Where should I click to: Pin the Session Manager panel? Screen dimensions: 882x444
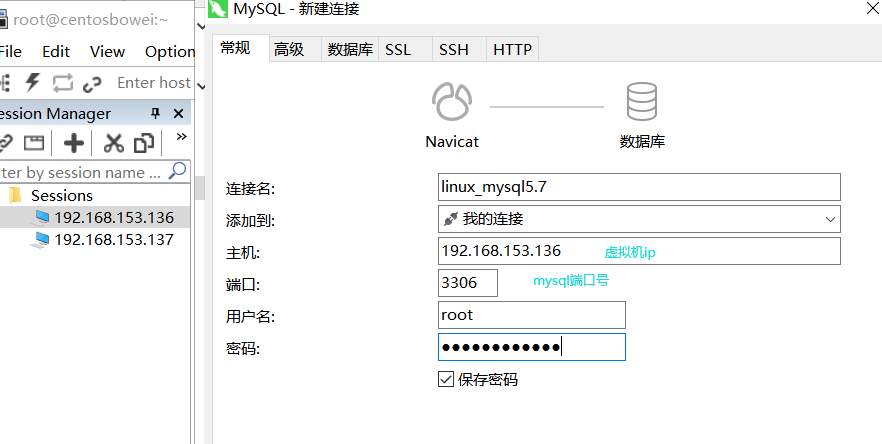coord(156,114)
